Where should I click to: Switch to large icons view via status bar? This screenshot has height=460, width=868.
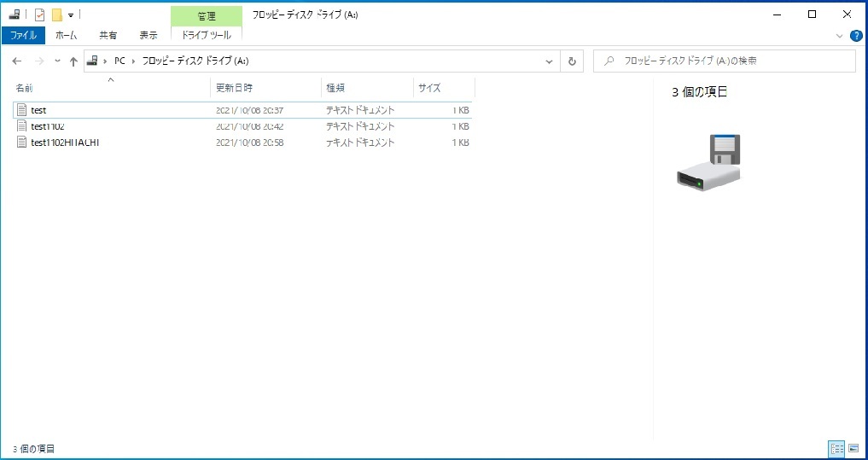(853, 448)
